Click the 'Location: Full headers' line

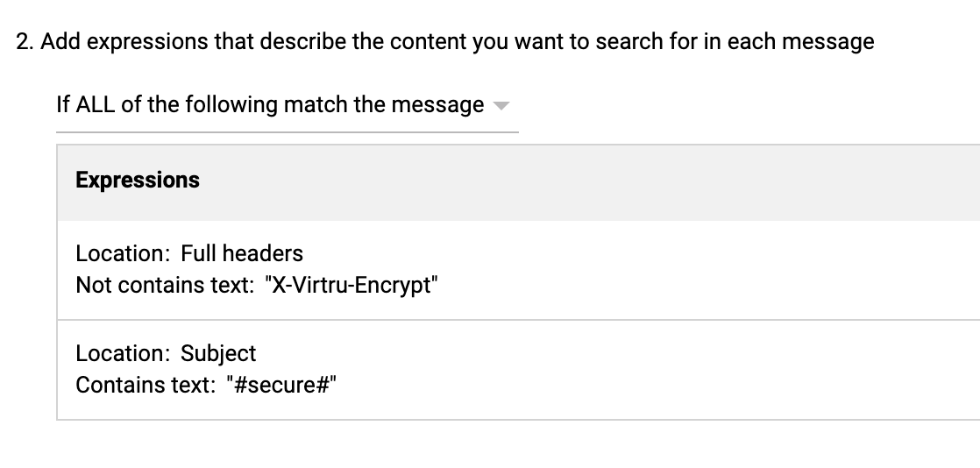tap(189, 254)
